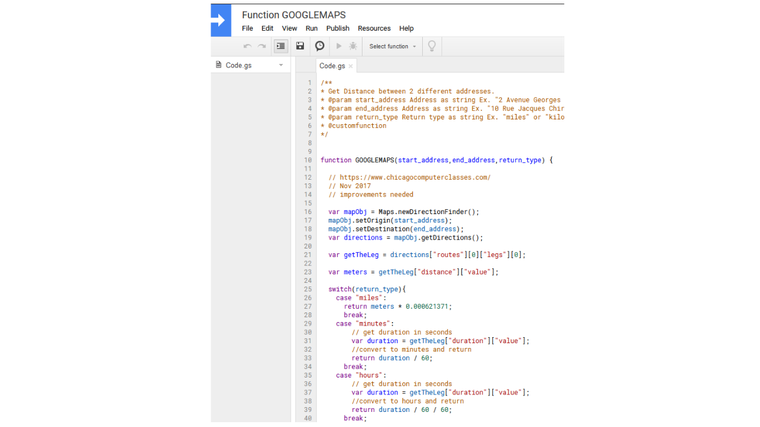Select Code.gs file in the sidebar
Viewport: 760px width, 427px height.
pos(238,65)
